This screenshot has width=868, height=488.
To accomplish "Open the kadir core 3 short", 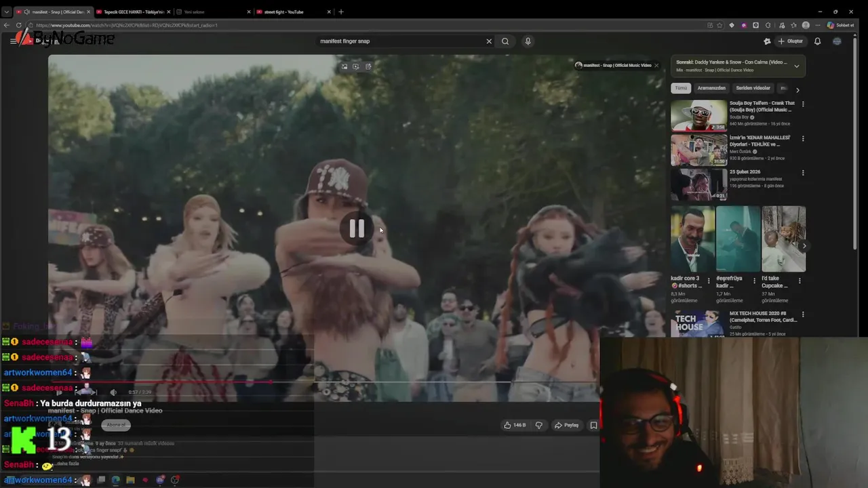I will 692,239.
